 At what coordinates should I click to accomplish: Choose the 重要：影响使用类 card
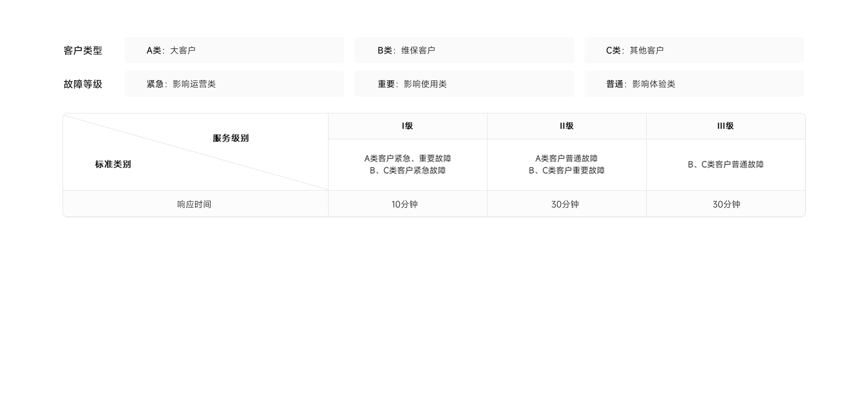(464, 84)
